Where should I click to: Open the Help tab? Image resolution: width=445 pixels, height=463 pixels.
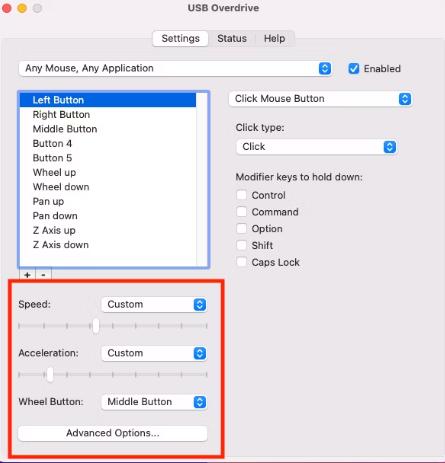click(274, 38)
